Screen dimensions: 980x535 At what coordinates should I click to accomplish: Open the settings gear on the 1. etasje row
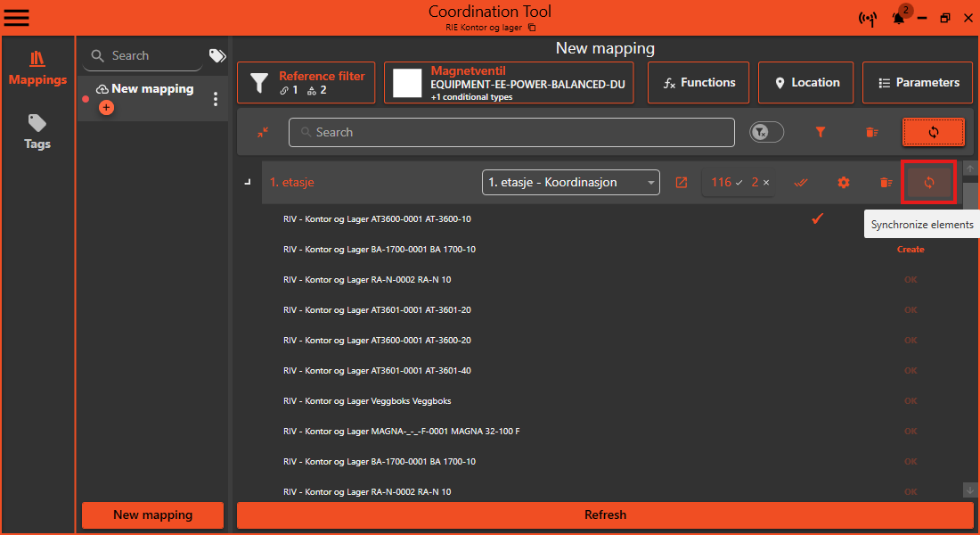(x=843, y=182)
